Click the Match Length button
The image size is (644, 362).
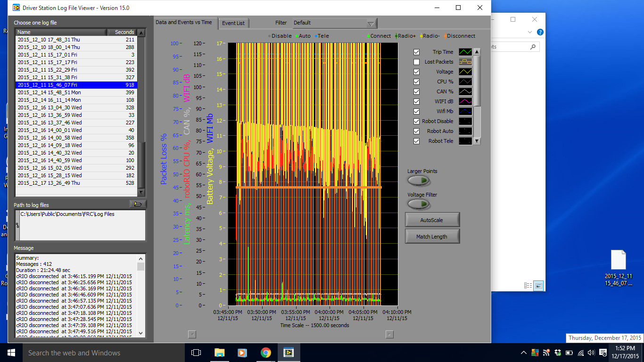[432, 237]
